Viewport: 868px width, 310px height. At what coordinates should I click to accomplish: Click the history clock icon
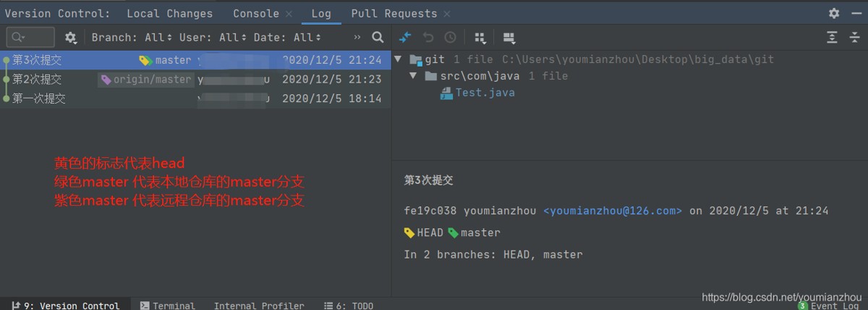coord(450,37)
